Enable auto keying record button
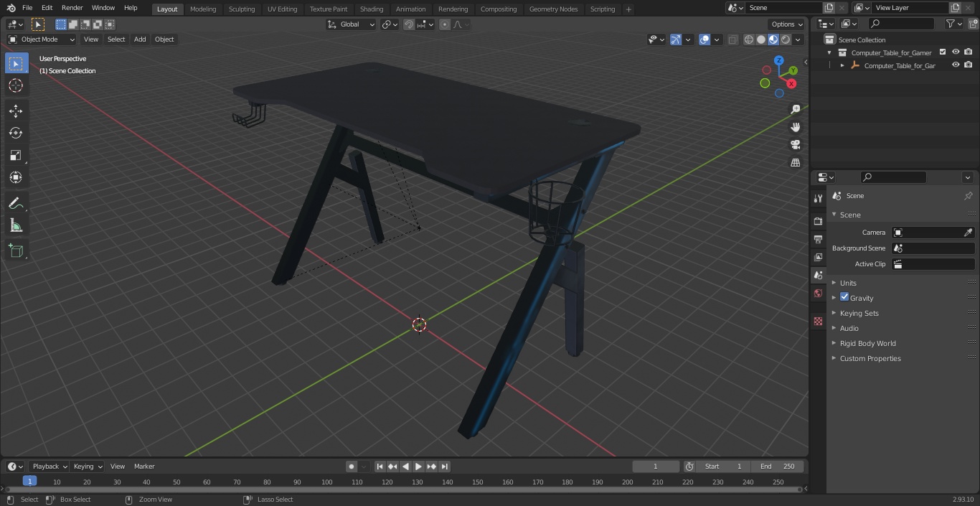Image resolution: width=980 pixels, height=506 pixels. (352, 467)
